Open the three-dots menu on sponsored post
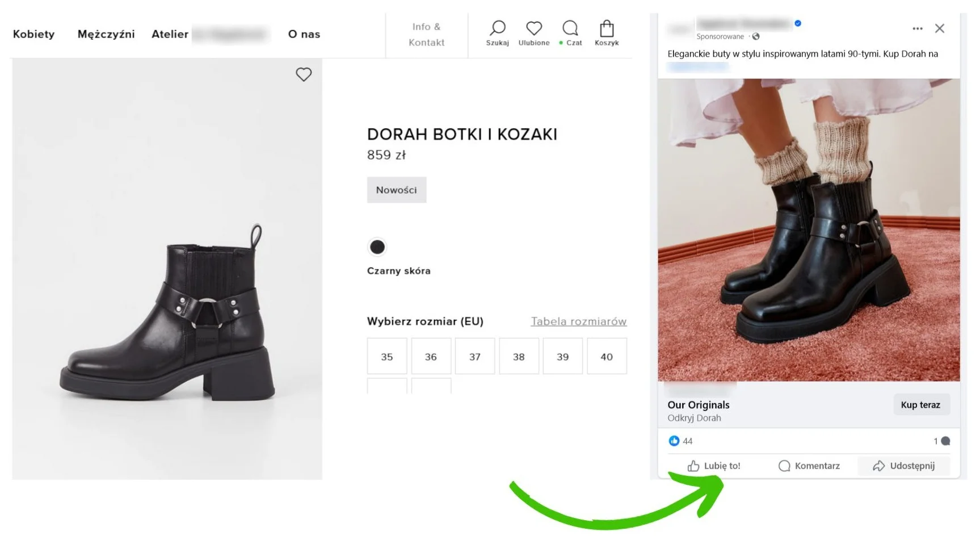 (917, 28)
